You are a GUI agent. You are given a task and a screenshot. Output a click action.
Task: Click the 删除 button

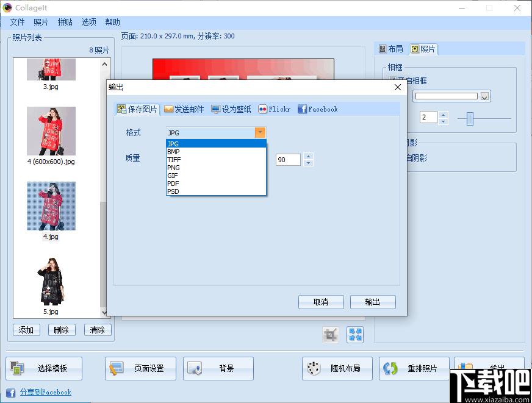62,330
